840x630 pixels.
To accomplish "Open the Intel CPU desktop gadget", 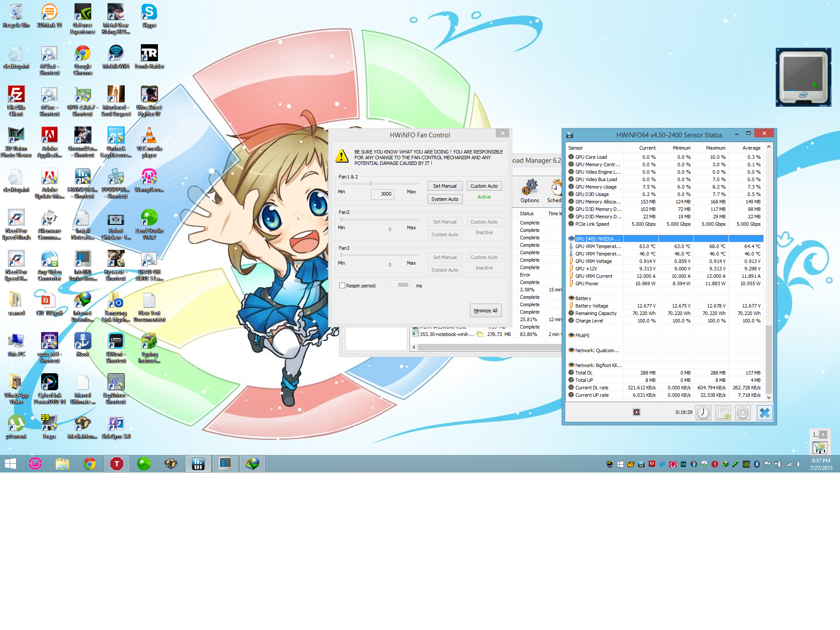I will 803,77.
